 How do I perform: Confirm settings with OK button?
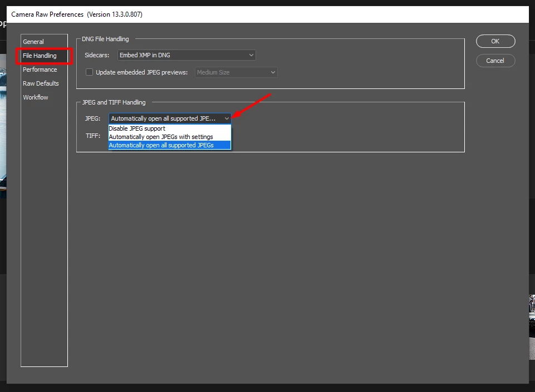(495, 41)
